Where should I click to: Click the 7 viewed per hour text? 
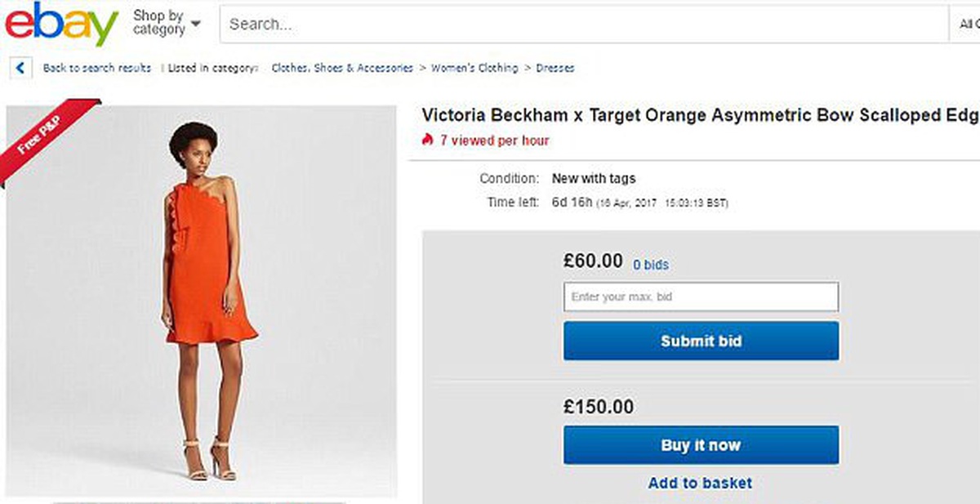coord(495,140)
